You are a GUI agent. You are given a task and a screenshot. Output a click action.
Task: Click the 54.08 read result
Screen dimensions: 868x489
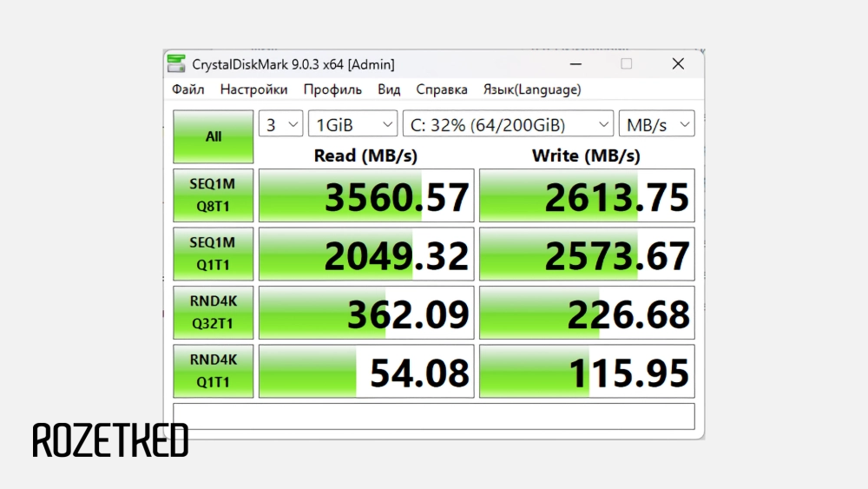coord(366,371)
